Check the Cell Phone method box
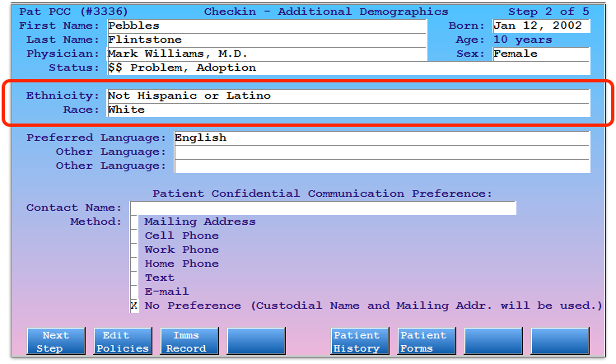This screenshot has height=364, width=616. pyautogui.click(x=134, y=236)
